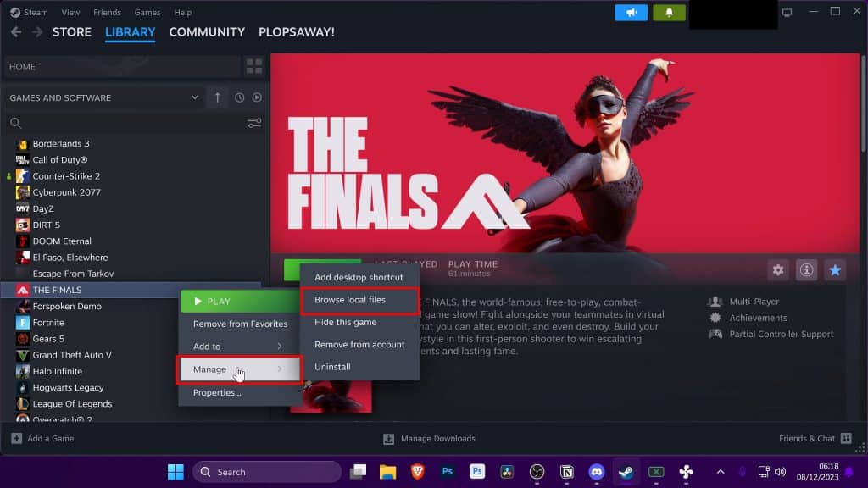Viewport: 868px width, 488px height.
Task: Open the green notifications bell button
Action: pyautogui.click(x=669, y=12)
